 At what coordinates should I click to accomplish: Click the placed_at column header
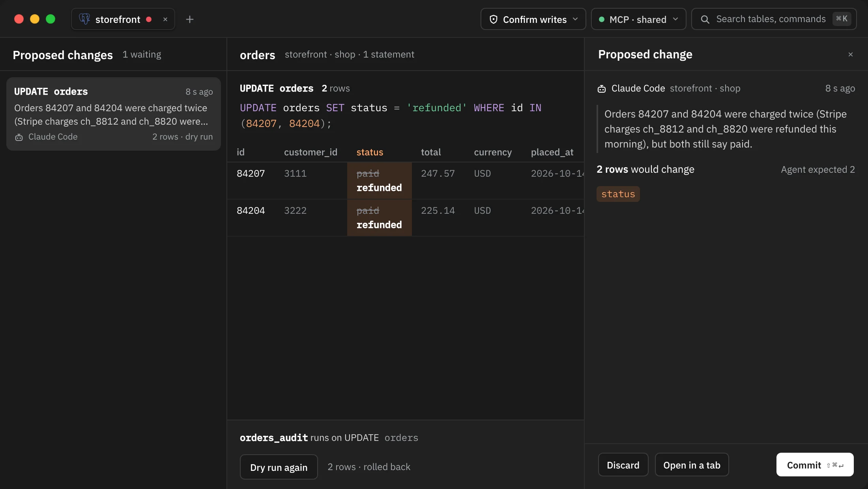pos(552,152)
